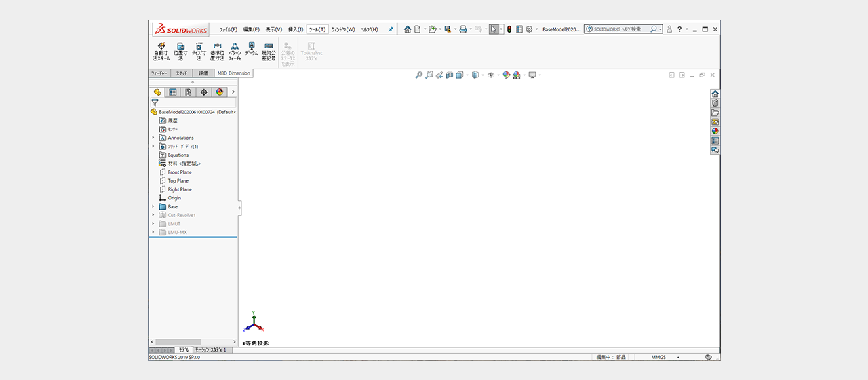The image size is (868, 380).
Task: Toggle the Hide/Show Items eye icon
Action: pyautogui.click(x=490, y=75)
